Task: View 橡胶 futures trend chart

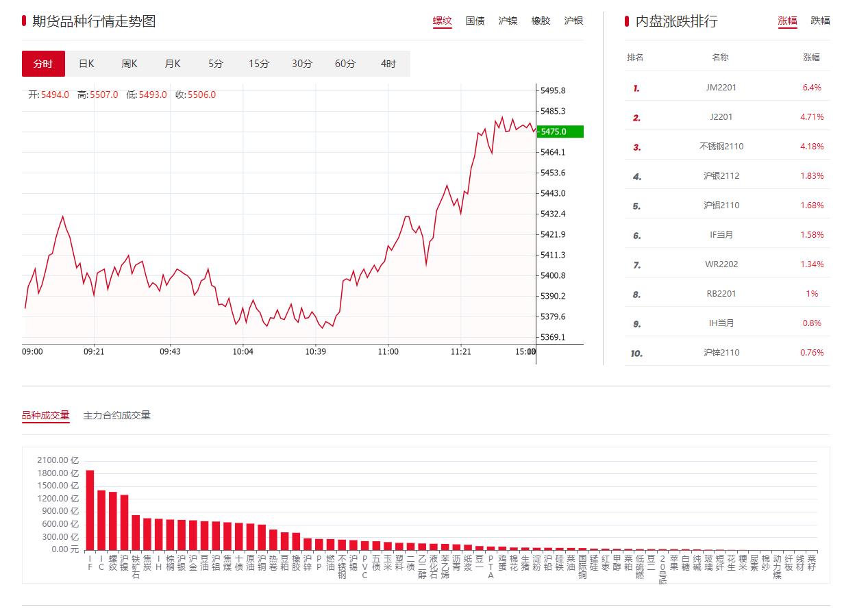Action: 541,21
